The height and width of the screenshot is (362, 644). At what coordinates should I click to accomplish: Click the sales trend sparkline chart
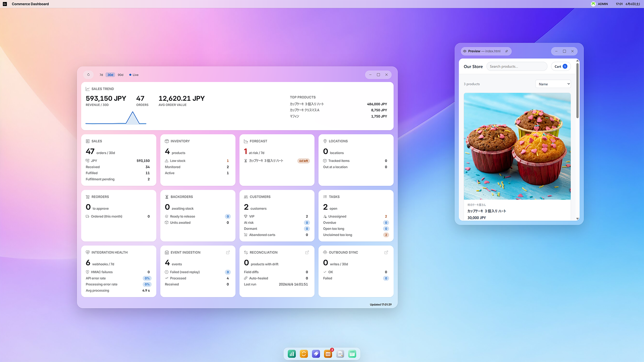(116, 118)
